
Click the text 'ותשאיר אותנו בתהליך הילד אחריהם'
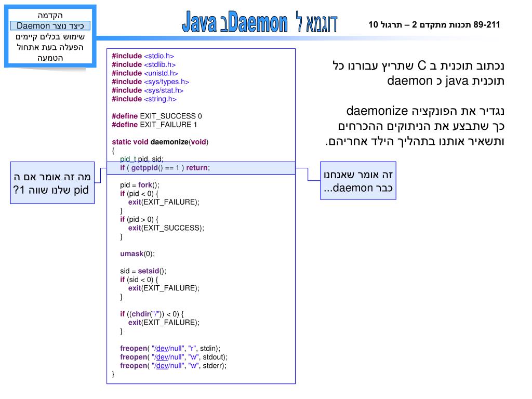415,141
